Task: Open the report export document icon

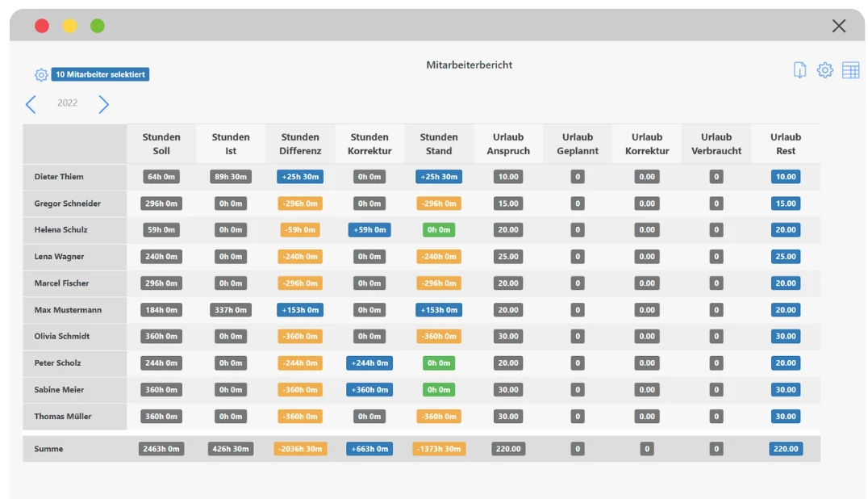Action: [799, 70]
